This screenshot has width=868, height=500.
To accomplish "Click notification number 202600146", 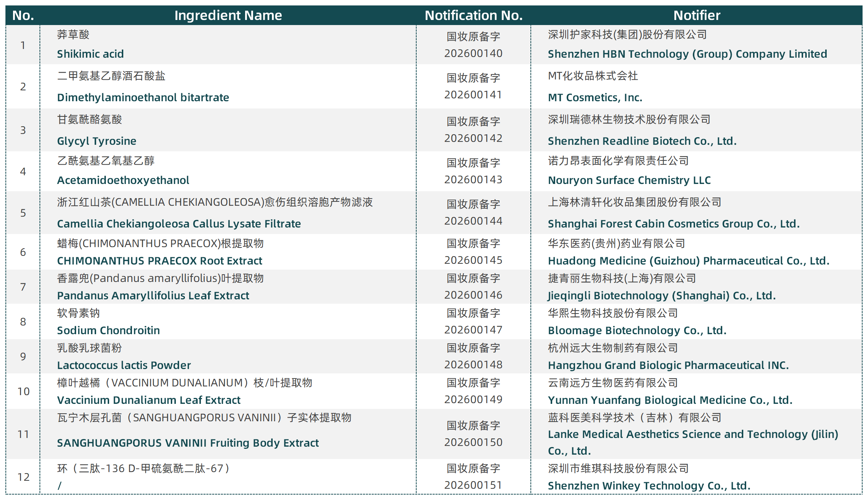I will point(473,295).
